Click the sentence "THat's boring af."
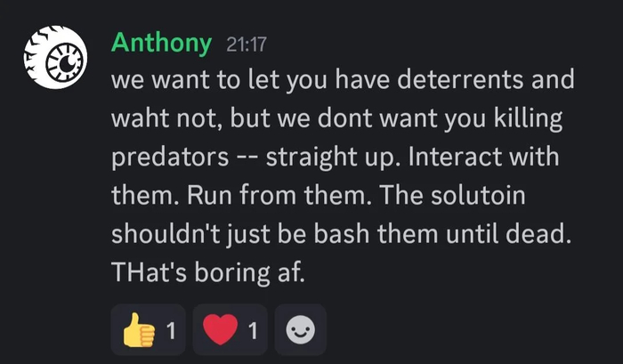Image resolution: width=623 pixels, height=364 pixels. click(208, 273)
